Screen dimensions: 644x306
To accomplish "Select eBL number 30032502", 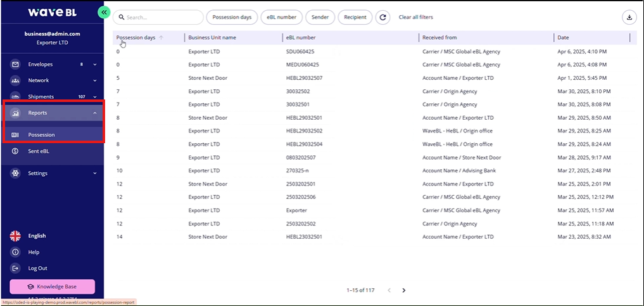I will (298, 91).
